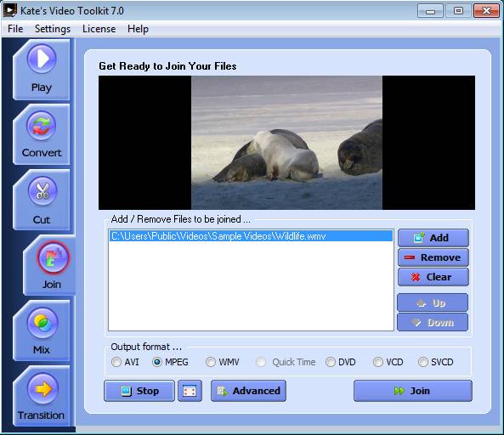The width and height of the screenshot is (504, 435).
Task: Open the Join tool in the sidebar
Action: [x=51, y=265]
